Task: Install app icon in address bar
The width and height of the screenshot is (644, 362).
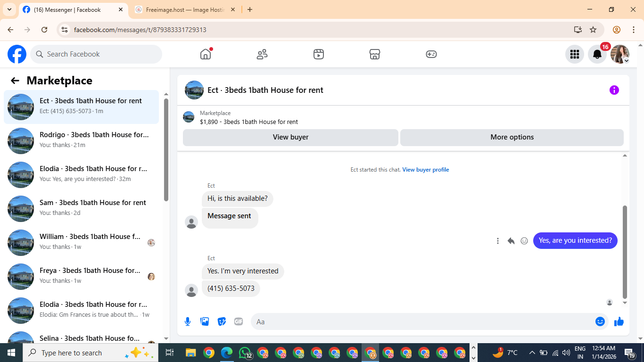Action: pos(578,30)
